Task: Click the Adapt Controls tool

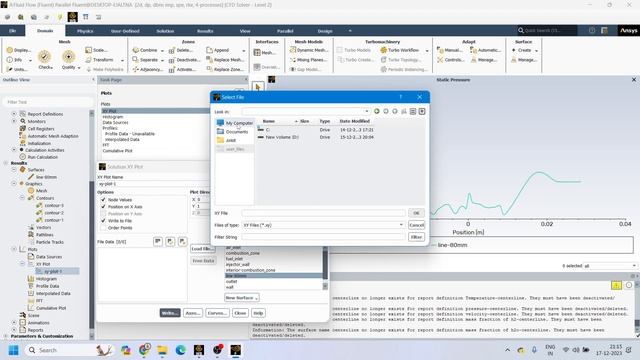Action: click(451, 60)
